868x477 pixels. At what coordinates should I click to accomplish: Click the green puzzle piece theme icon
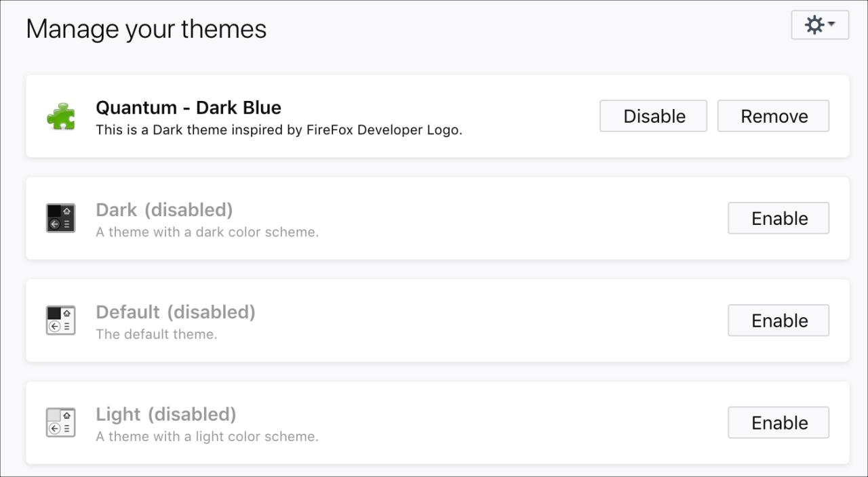[60, 116]
